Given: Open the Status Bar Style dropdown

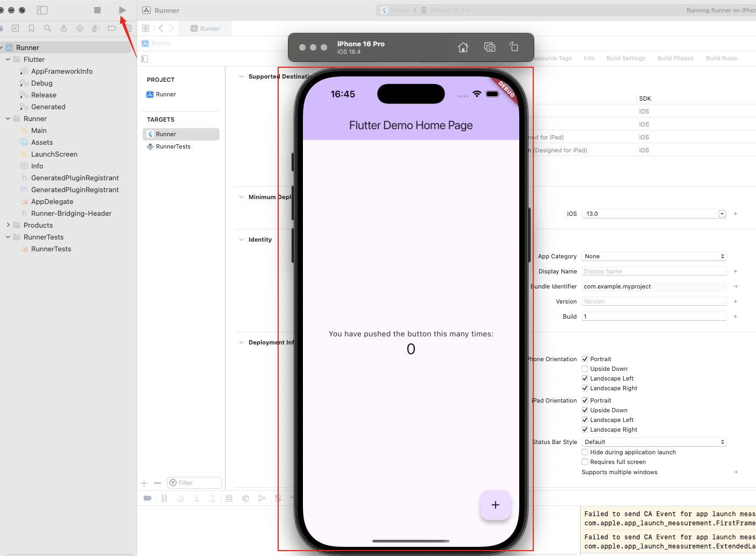Looking at the screenshot, I should (654, 442).
